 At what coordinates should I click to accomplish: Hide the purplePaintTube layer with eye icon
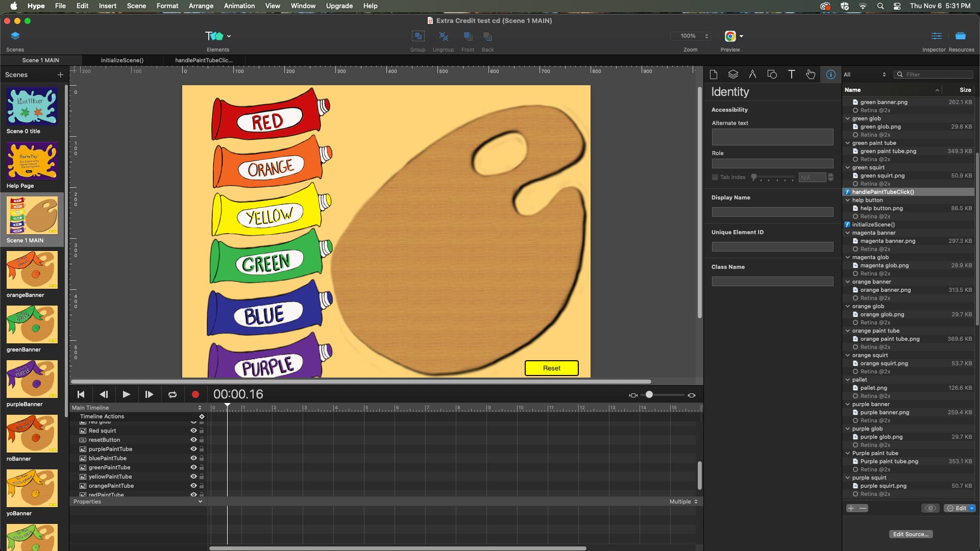193,449
